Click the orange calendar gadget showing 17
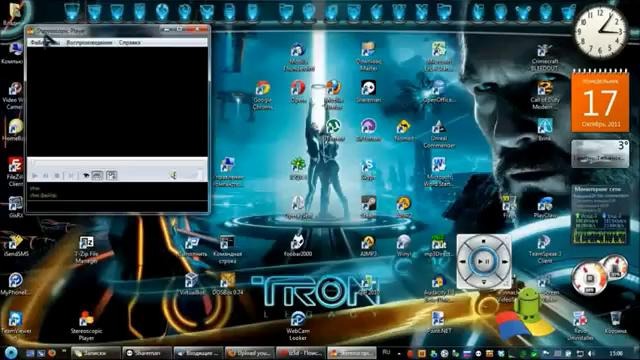 (600, 102)
